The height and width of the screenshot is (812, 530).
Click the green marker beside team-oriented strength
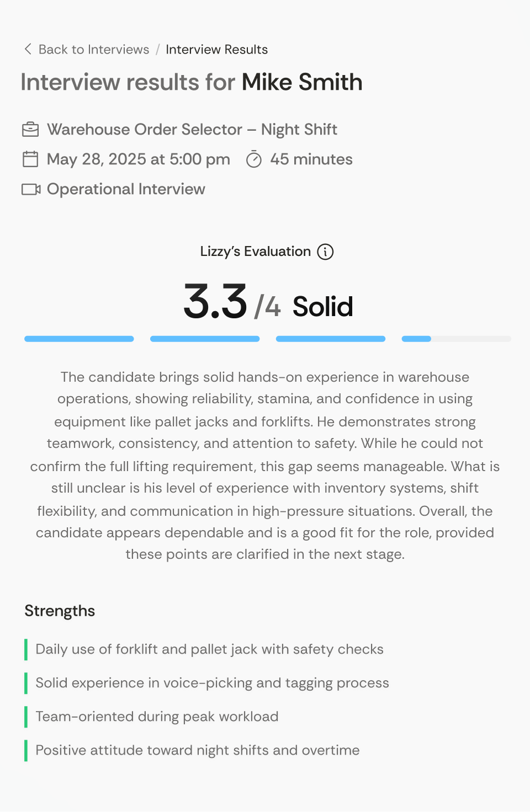[26, 717]
